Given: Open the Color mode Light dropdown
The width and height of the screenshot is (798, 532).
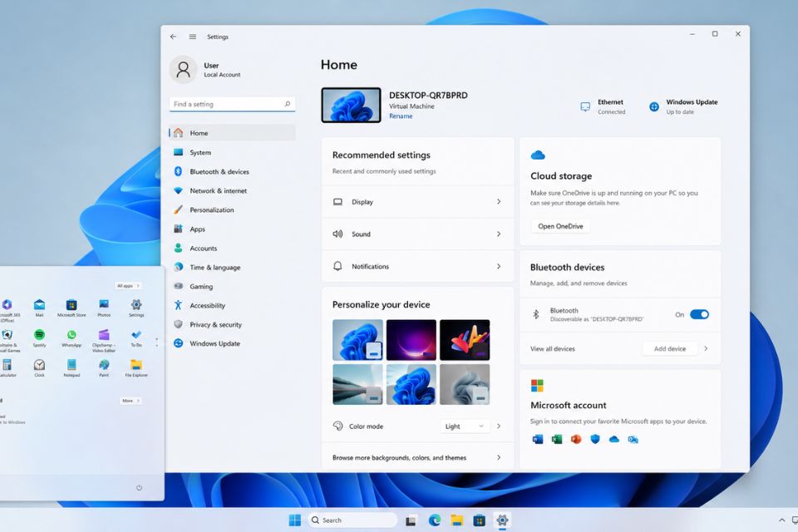Looking at the screenshot, I should (464, 426).
